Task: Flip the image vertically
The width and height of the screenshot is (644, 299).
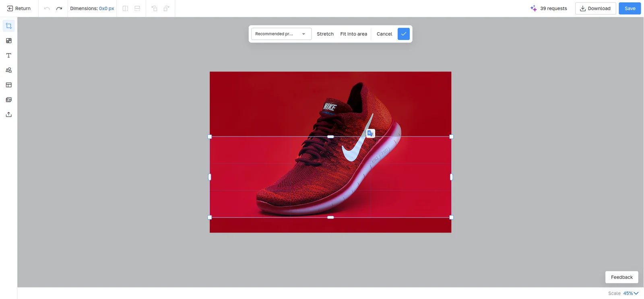Action: [137, 8]
